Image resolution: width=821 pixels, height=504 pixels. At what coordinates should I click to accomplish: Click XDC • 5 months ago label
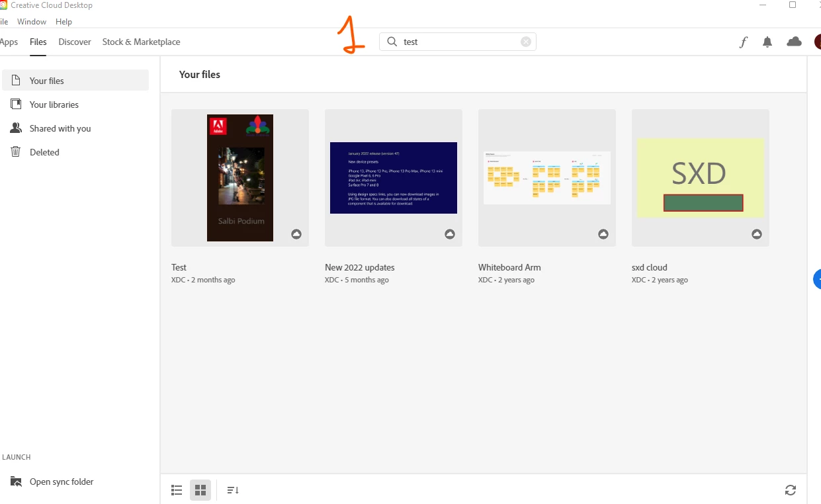pyautogui.click(x=357, y=280)
